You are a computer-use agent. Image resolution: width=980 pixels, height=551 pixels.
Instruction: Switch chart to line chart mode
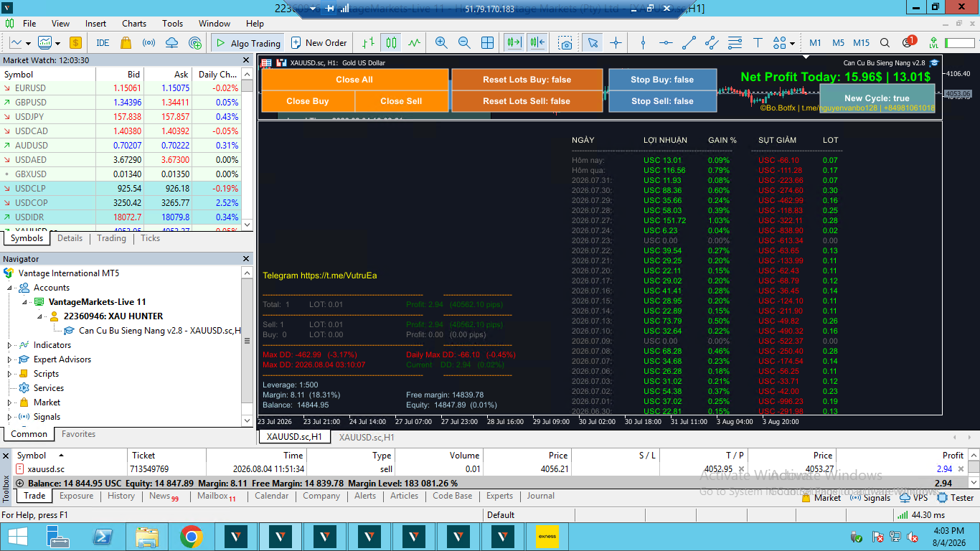[x=414, y=43]
